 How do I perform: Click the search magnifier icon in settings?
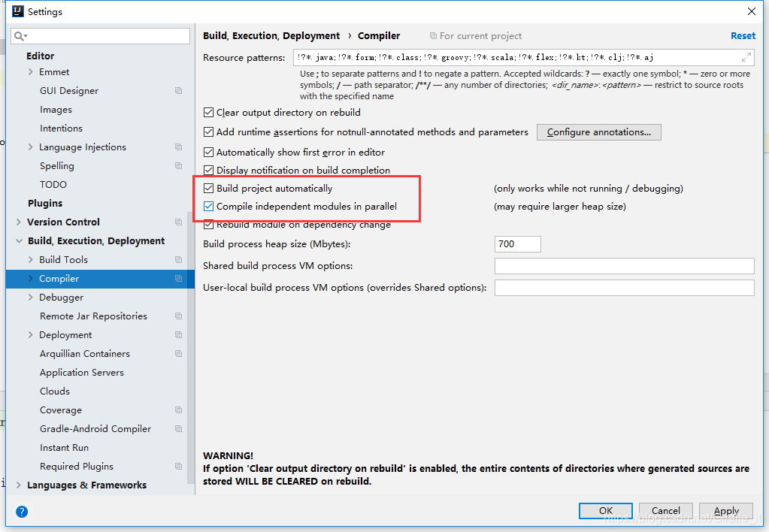tap(19, 36)
